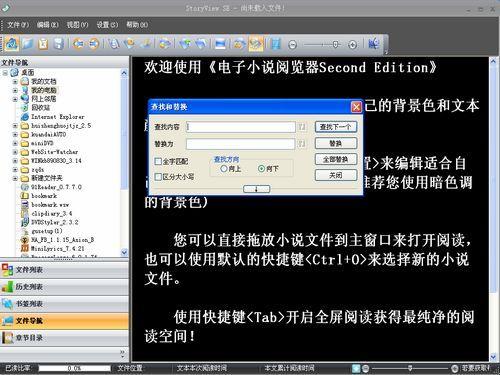Select the clipdiary_3.4 tree item
This screenshot has height=375, width=500.
tap(51, 213)
